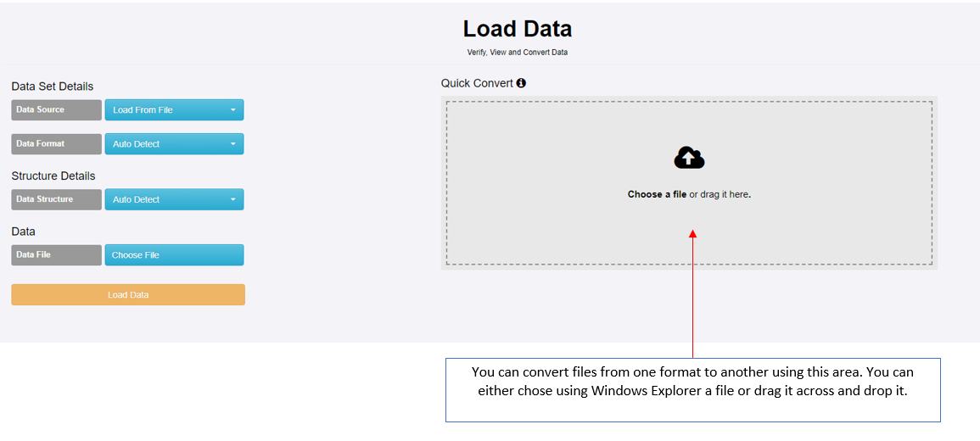This screenshot has height=441, width=980.
Task: Click the blue Choose File button
Action: [x=174, y=255]
